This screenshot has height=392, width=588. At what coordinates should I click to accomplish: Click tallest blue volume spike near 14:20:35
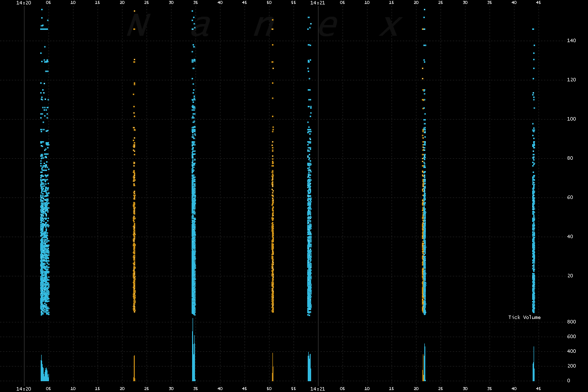coord(193,349)
